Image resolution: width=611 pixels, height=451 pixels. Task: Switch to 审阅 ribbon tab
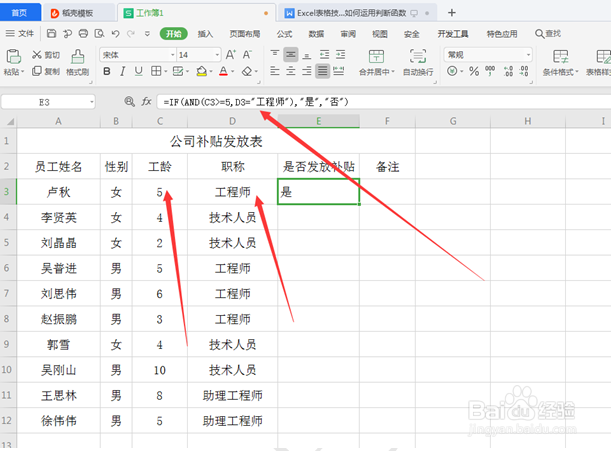[348, 34]
